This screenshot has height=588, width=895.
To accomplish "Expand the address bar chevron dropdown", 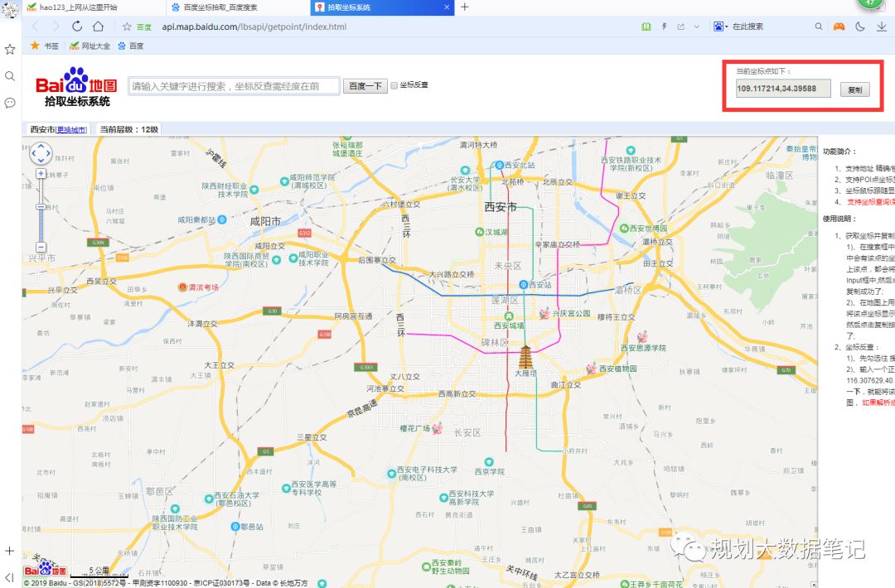I will pos(697,27).
